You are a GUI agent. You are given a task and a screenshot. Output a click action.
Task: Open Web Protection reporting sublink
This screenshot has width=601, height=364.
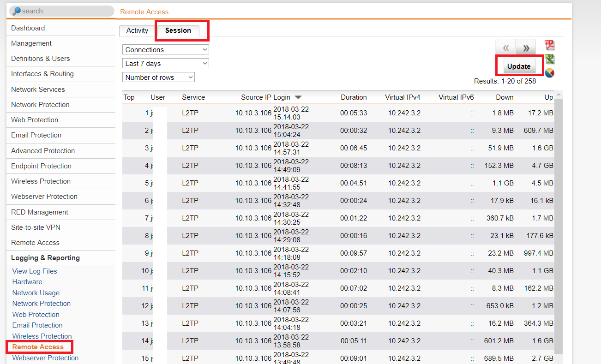(x=36, y=315)
